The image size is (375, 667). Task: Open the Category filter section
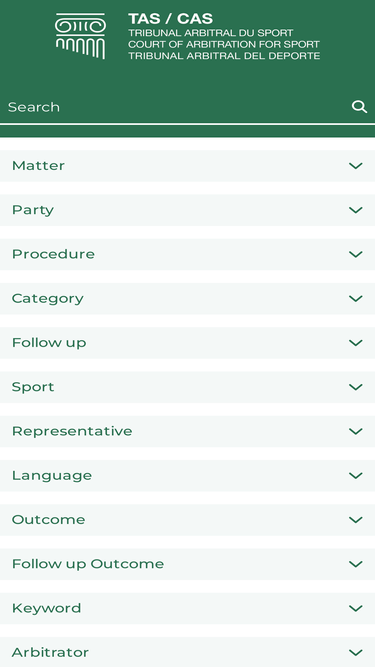188,299
